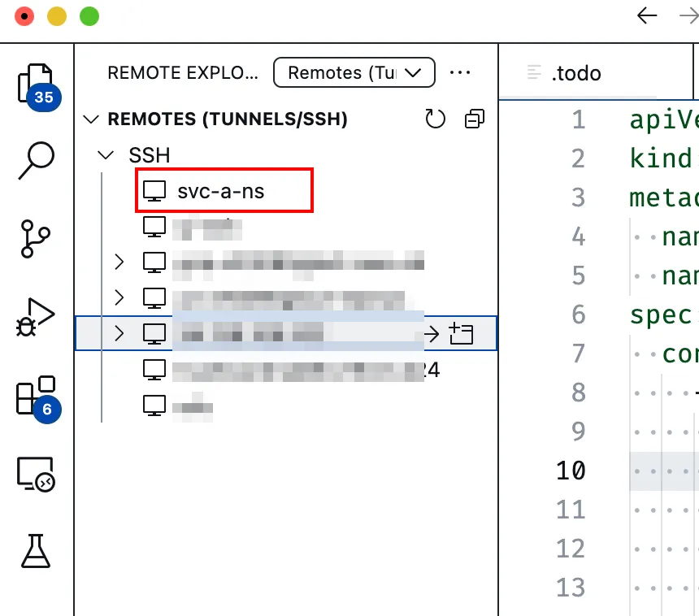The width and height of the screenshot is (699, 616).
Task: Collapse the SSH tree node
Action: (106, 155)
